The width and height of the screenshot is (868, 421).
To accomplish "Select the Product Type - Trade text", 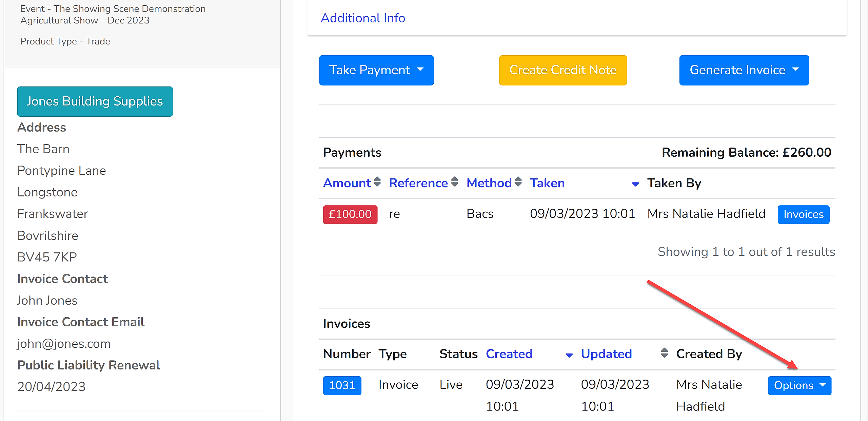I will [65, 41].
